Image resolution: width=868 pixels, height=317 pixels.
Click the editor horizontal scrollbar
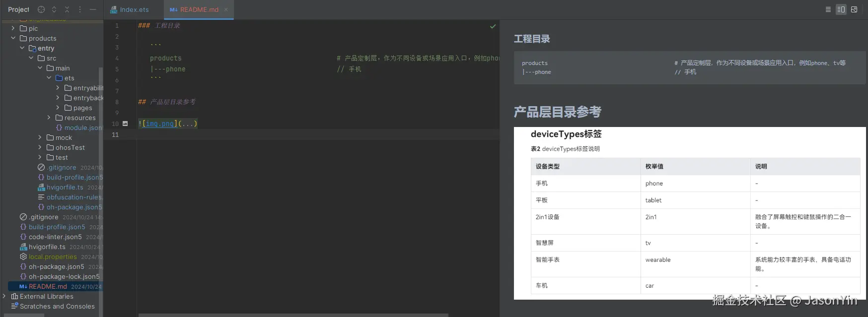(293, 315)
